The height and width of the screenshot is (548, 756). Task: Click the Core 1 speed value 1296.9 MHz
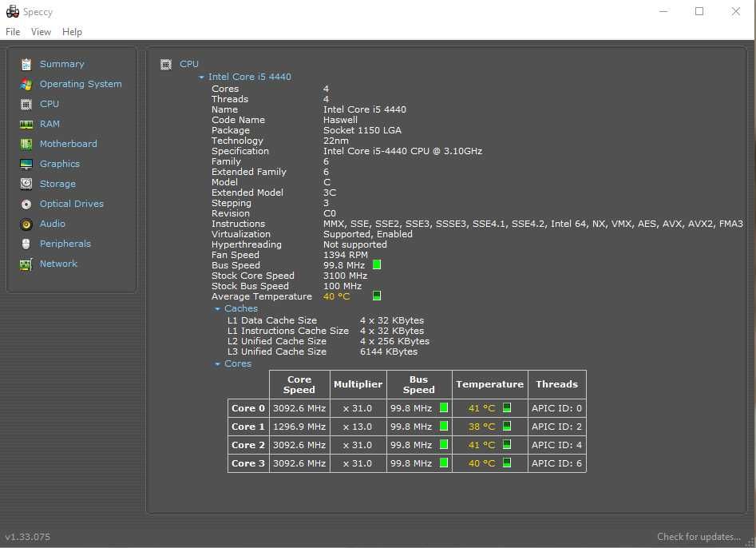(299, 427)
